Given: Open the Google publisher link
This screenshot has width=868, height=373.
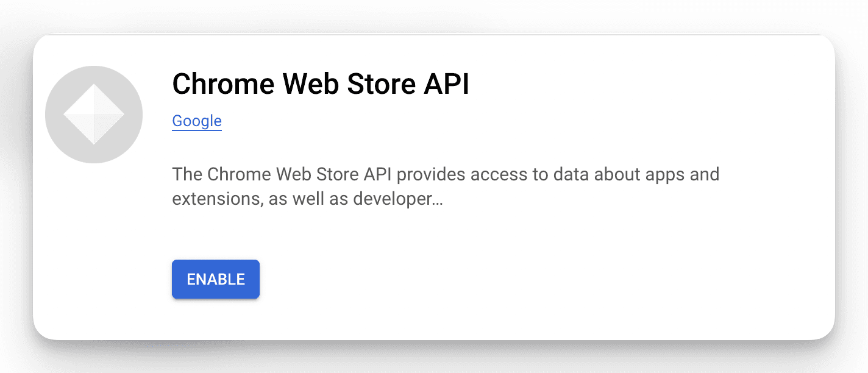Looking at the screenshot, I should pyautogui.click(x=197, y=121).
